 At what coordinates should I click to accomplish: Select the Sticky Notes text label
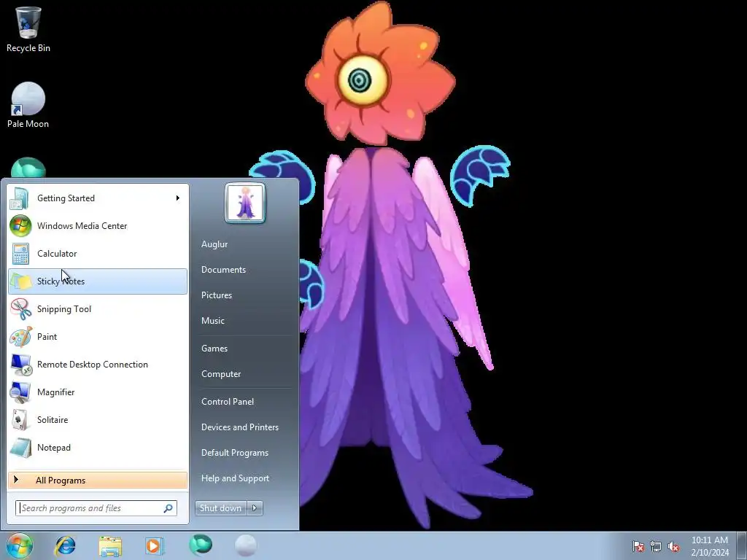click(61, 281)
